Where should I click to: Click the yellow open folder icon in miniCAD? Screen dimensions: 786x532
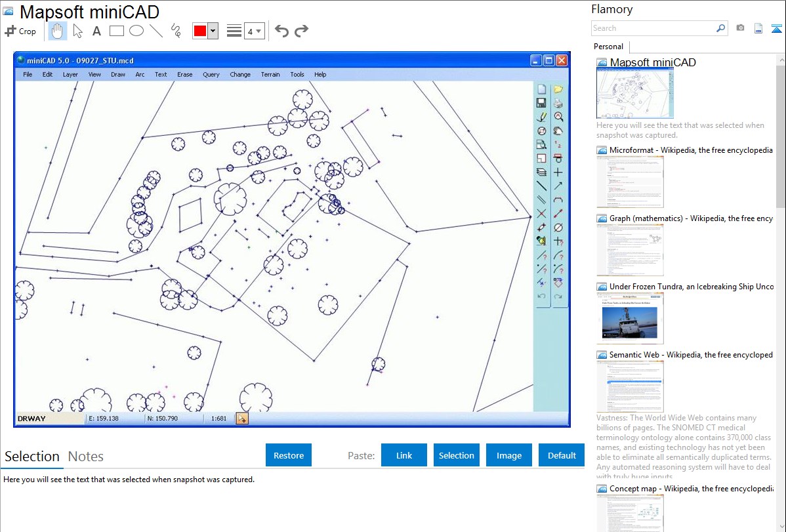pyautogui.click(x=558, y=89)
